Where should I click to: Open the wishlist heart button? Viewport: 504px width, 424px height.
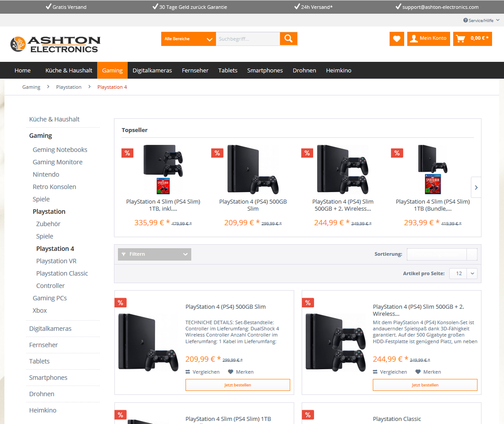click(397, 39)
